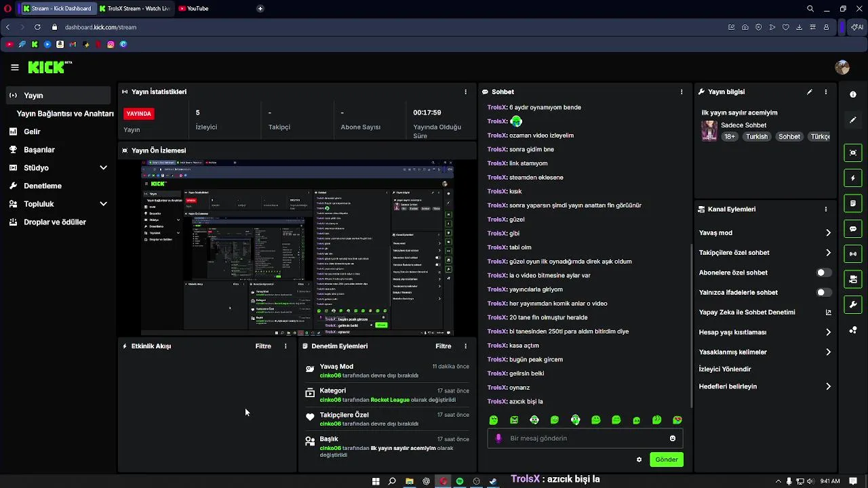Screen dimensions: 868x488
Task: Open the Windows Start button
Action: tap(376, 481)
